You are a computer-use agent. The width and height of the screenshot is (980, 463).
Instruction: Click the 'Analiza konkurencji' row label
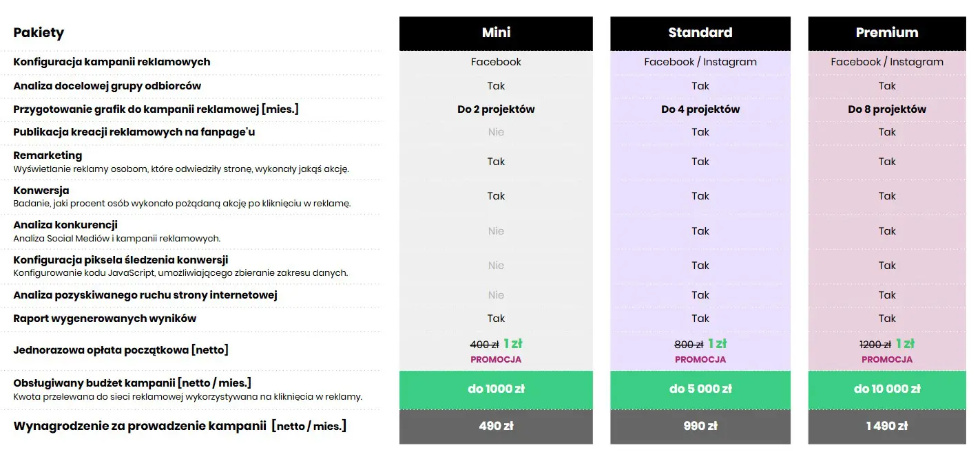[65, 225]
